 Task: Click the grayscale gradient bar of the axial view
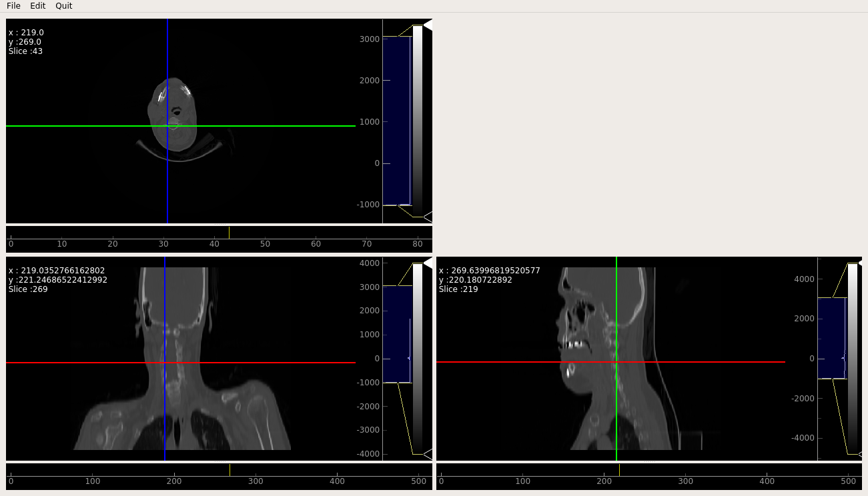click(418, 121)
